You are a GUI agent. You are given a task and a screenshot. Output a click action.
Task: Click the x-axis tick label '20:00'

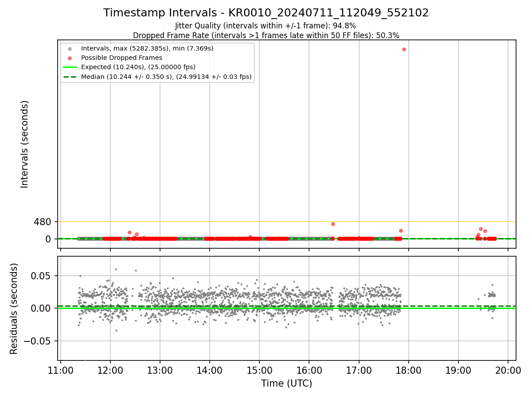tap(508, 370)
